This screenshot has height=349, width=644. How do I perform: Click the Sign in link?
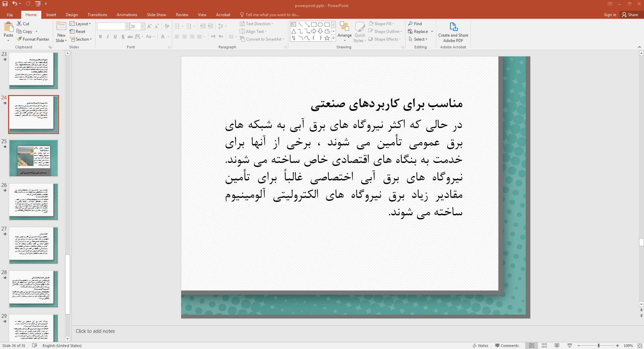(610, 15)
